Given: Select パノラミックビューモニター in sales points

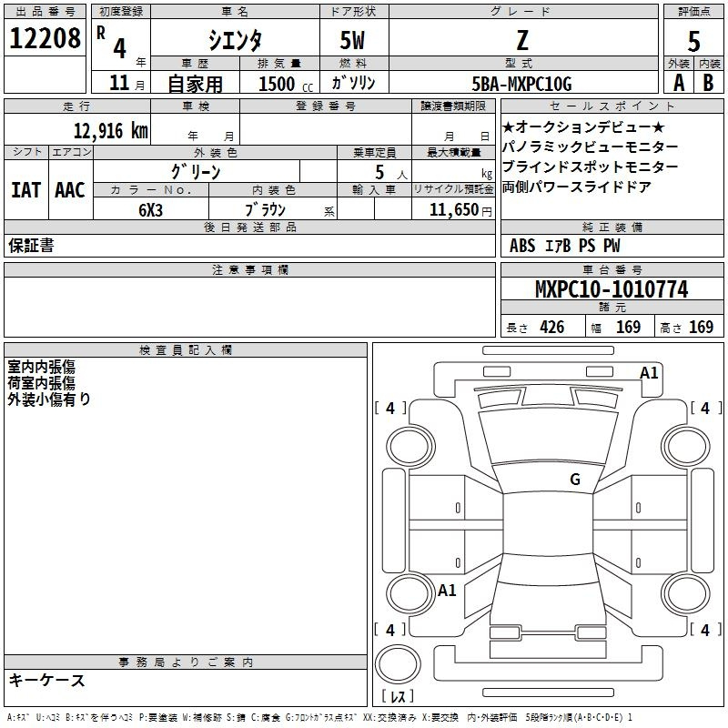Looking at the screenshot, I should click(590, 147).
